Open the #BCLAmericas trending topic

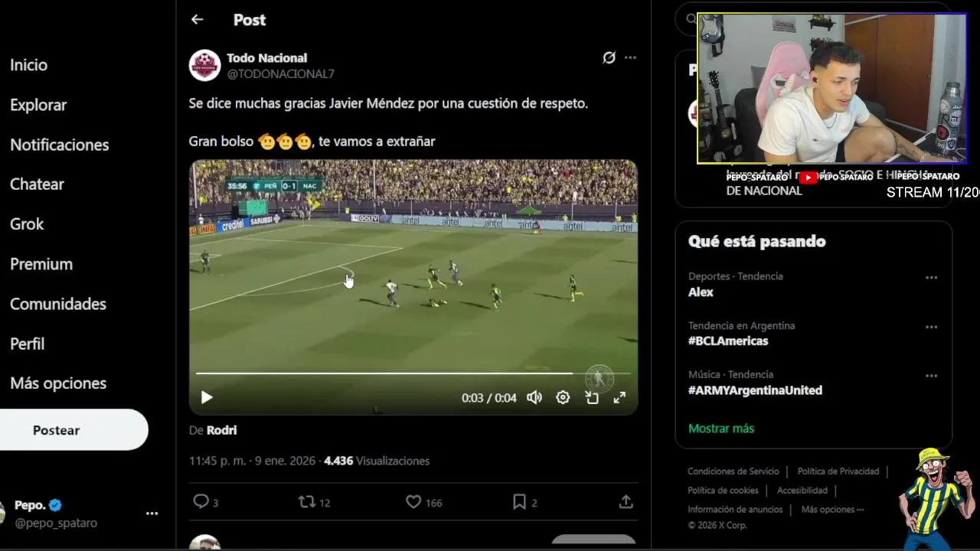[x=728, y=341]
